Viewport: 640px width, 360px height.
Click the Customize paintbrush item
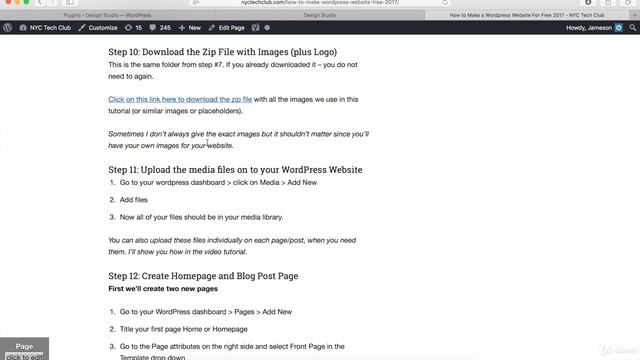[x=98, y=28]
